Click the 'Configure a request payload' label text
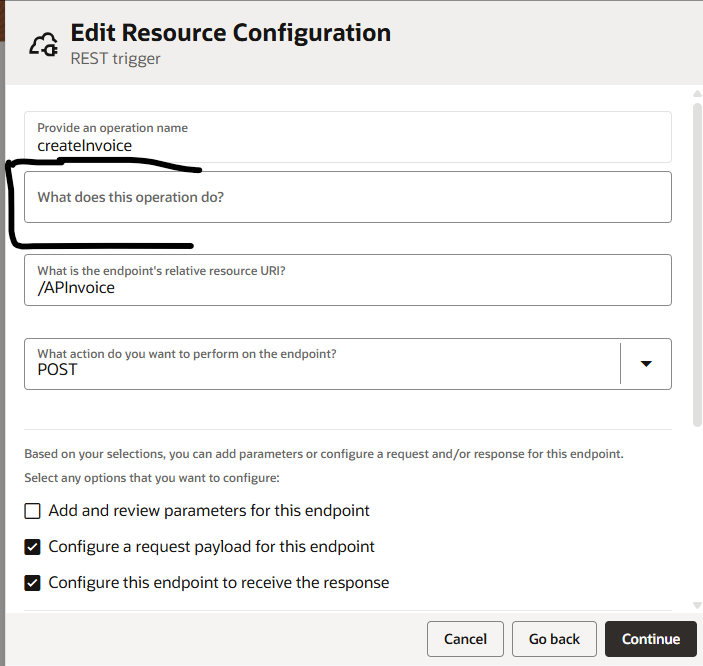703x666 pixels. pyautogui.click(x=211, y=547)
